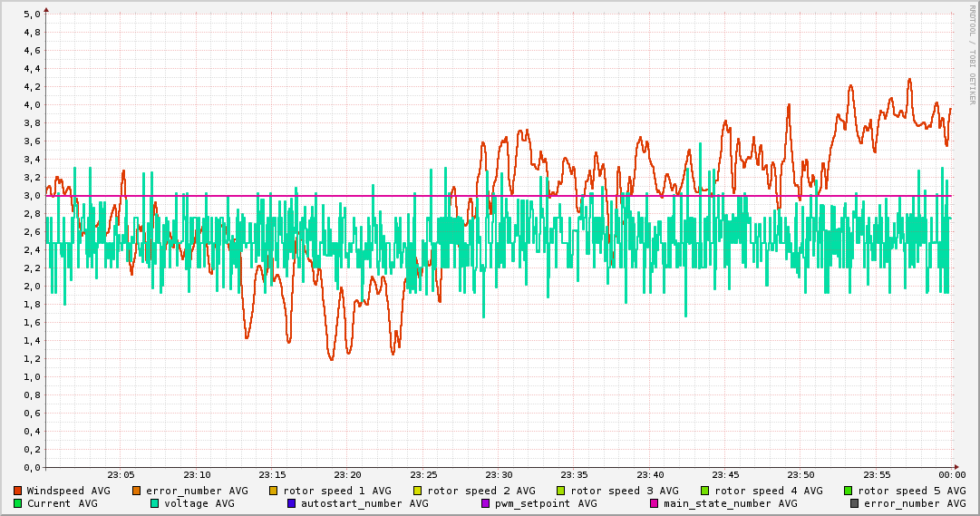This screenshot has width=980, height=516.
Task: Click the main_state_number AVG legend label
Action: coord(730,503)
